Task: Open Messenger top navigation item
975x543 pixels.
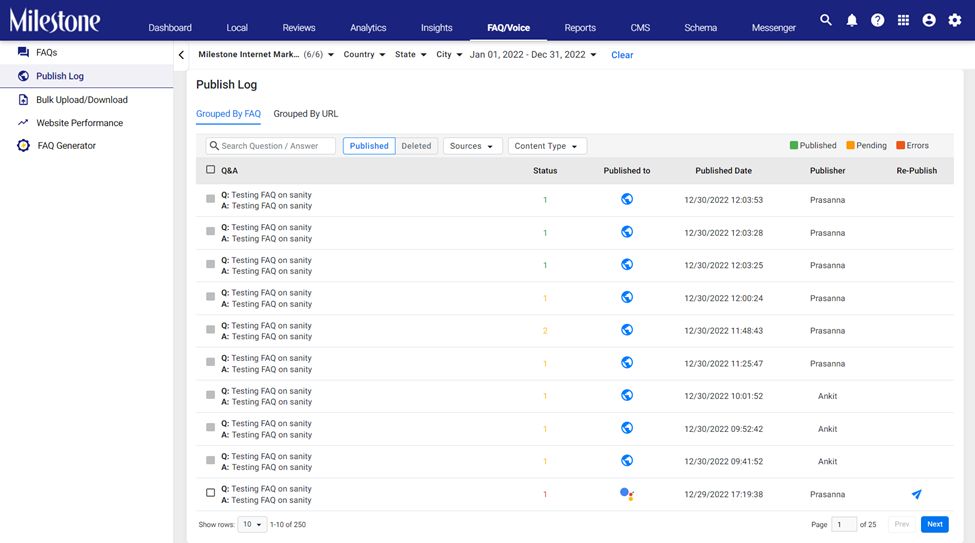Action: click(774, 27)
